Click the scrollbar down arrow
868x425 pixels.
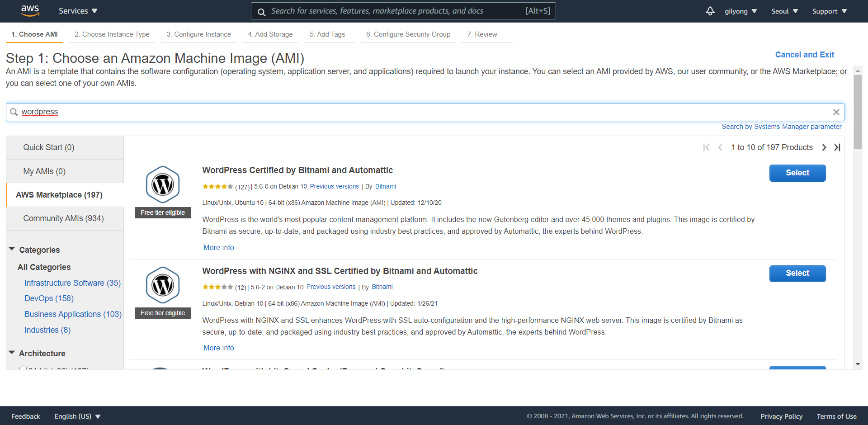coord(858,364)
